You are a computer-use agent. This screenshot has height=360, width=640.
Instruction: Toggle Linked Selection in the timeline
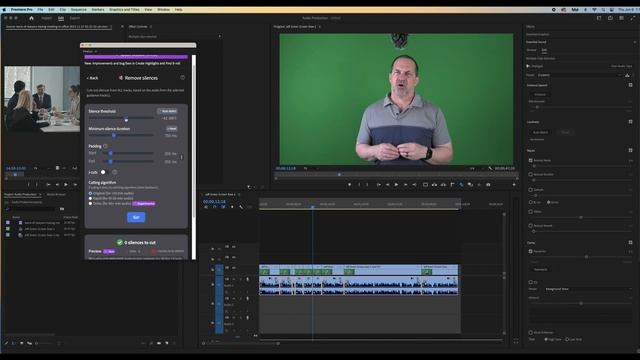[x=223, y=207]
